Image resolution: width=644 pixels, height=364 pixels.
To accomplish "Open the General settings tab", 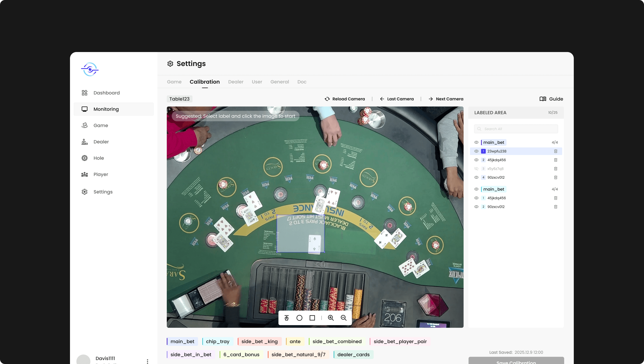I will pyautogui.click(x=280, y=82).
